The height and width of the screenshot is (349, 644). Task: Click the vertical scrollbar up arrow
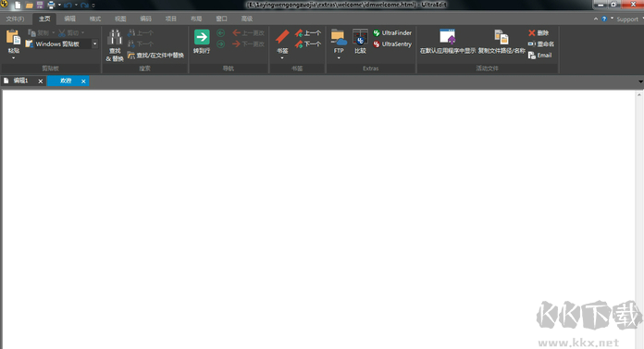coord(639,95)
